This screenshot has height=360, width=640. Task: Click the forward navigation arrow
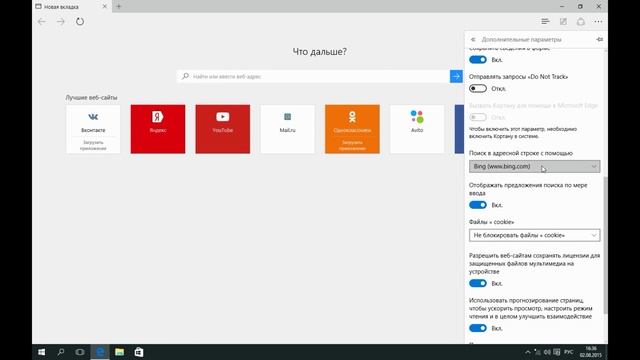[61, 22]
